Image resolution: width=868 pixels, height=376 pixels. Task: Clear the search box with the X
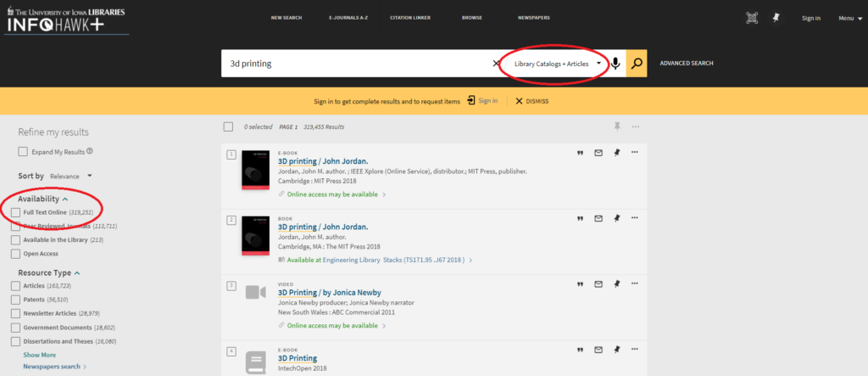point(496,63)
